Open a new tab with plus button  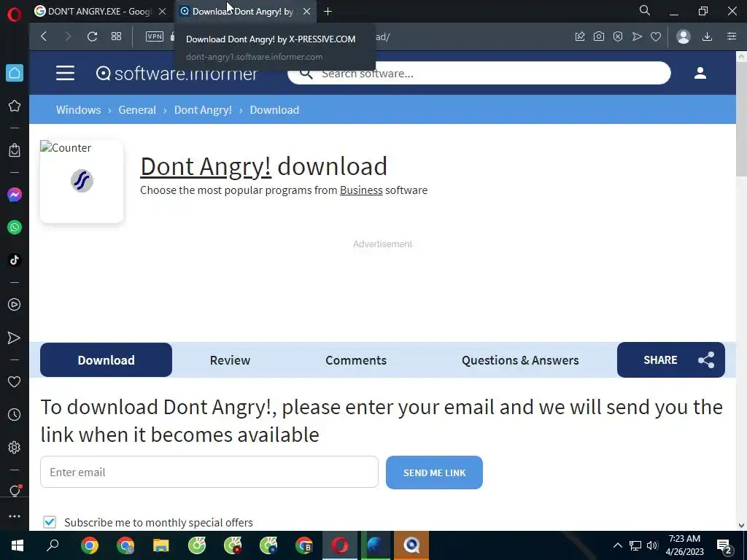coord(328,12)
